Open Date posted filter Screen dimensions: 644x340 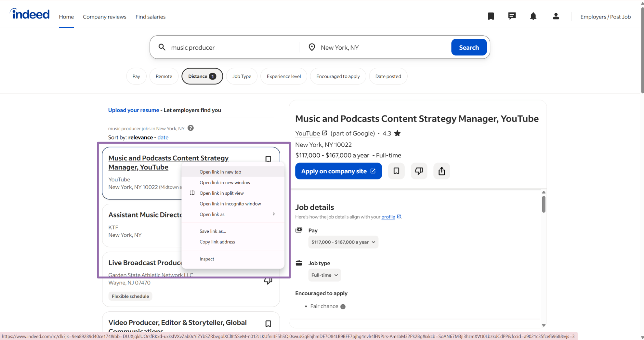pos(388,76)
